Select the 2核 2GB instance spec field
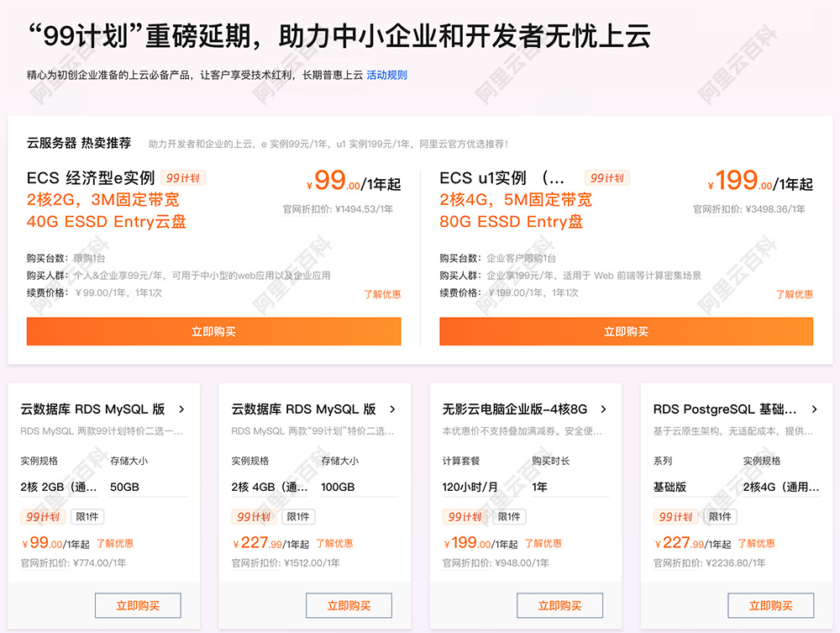840x633 pixels. tap(59, 487)
